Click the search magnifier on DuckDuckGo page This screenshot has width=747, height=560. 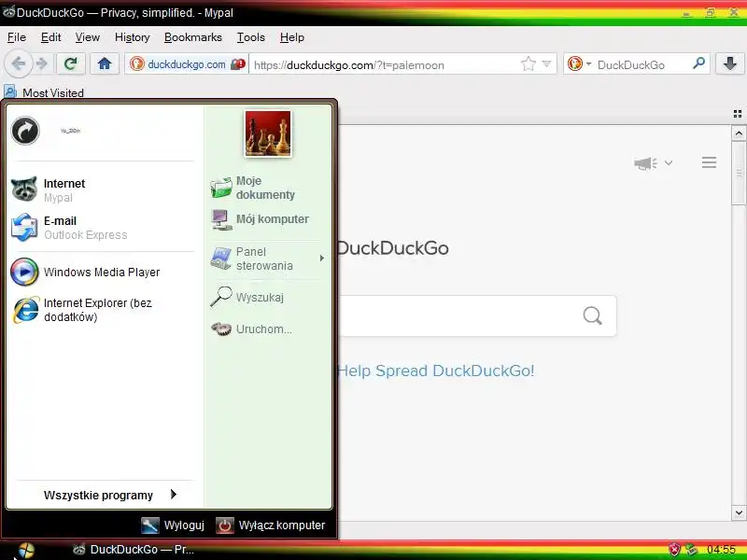click(x=592, y=315)
